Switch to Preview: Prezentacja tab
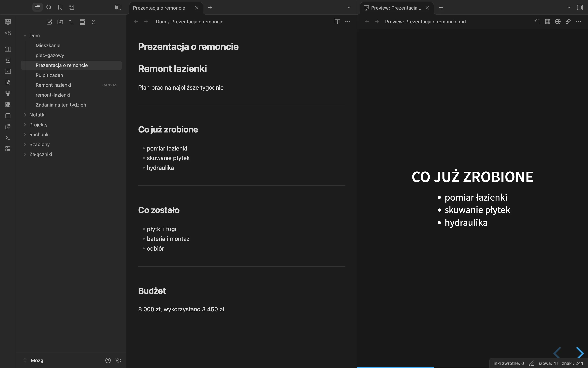Screen dimensions: 588x368 click(397, 8)
